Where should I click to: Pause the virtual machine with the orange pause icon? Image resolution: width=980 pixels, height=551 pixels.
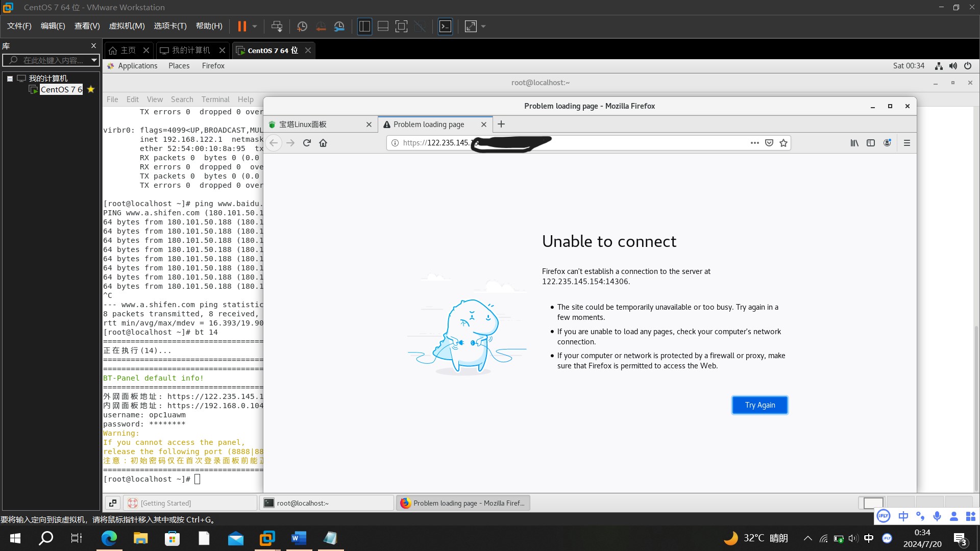click(x=242, y=26)
